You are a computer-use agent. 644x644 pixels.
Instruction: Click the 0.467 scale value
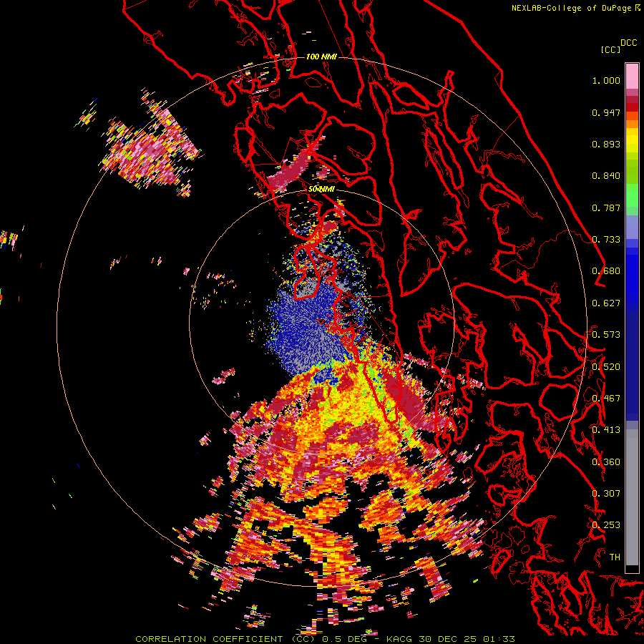pyautogui.click(x=606, y=399)
